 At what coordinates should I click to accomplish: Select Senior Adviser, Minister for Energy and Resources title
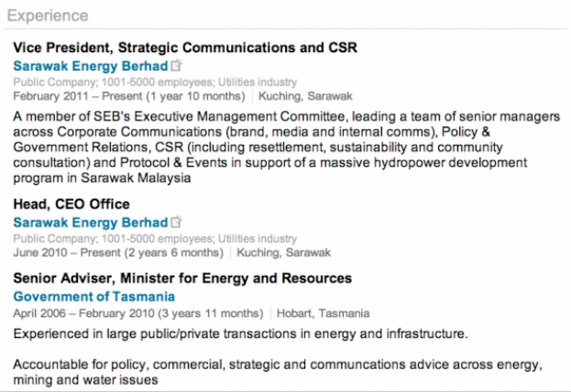[x=182, y=278]
